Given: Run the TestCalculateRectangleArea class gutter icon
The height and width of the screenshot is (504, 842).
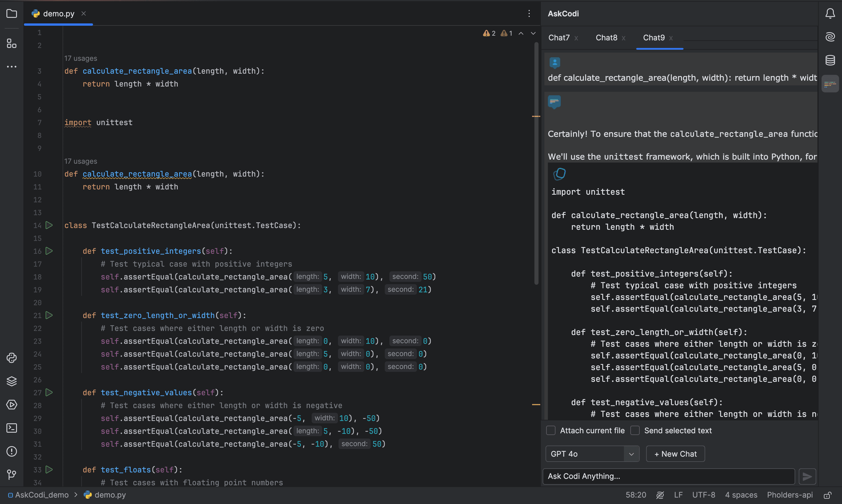Looking at the screenshot, I should [49, 225].
